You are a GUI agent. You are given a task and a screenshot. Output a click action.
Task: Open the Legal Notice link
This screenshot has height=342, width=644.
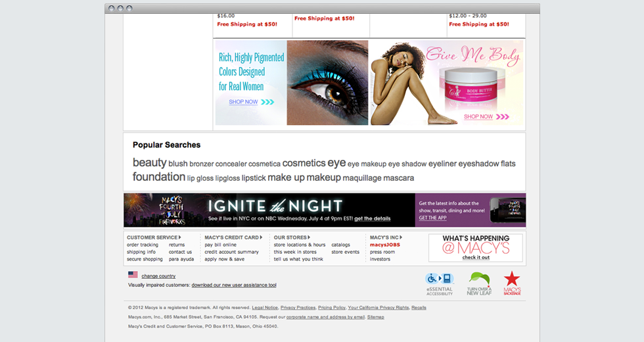(265, 308)
